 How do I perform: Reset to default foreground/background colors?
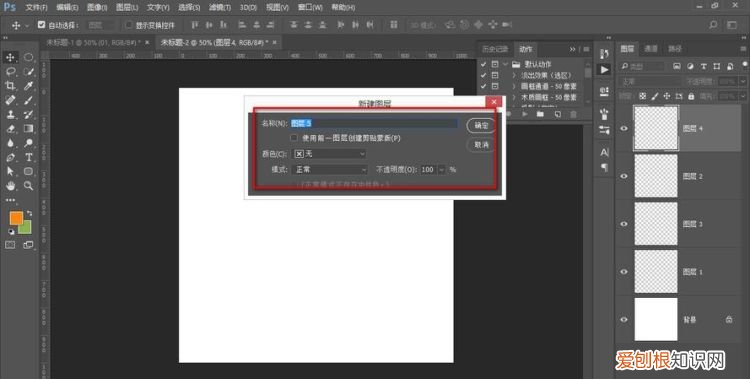pyautogui.click(x=11, y=232)
